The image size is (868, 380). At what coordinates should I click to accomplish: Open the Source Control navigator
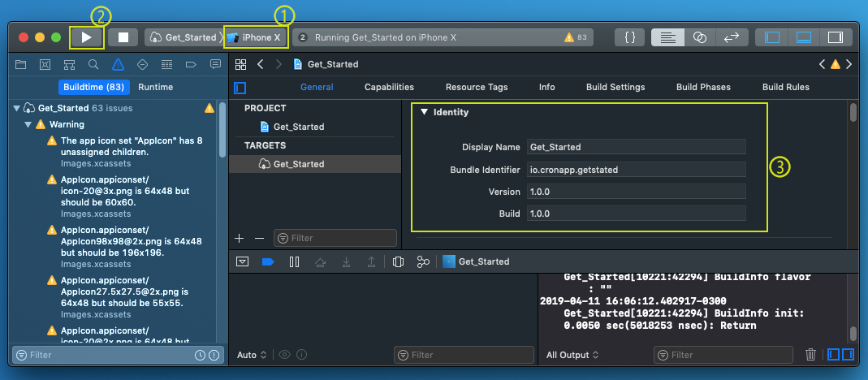point(45,65)
